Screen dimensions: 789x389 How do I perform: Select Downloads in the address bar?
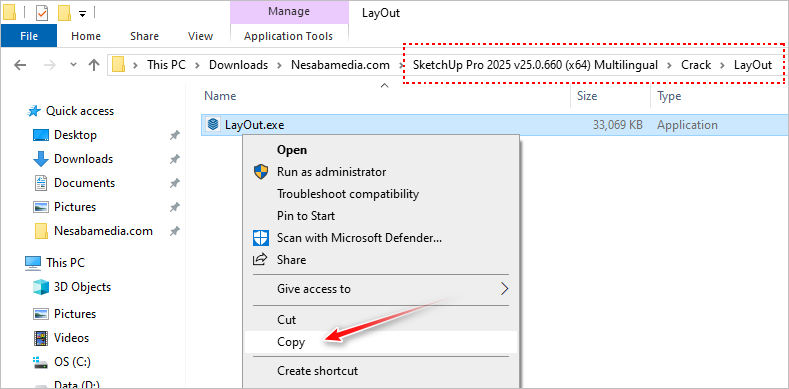click(x=239, y=65)
